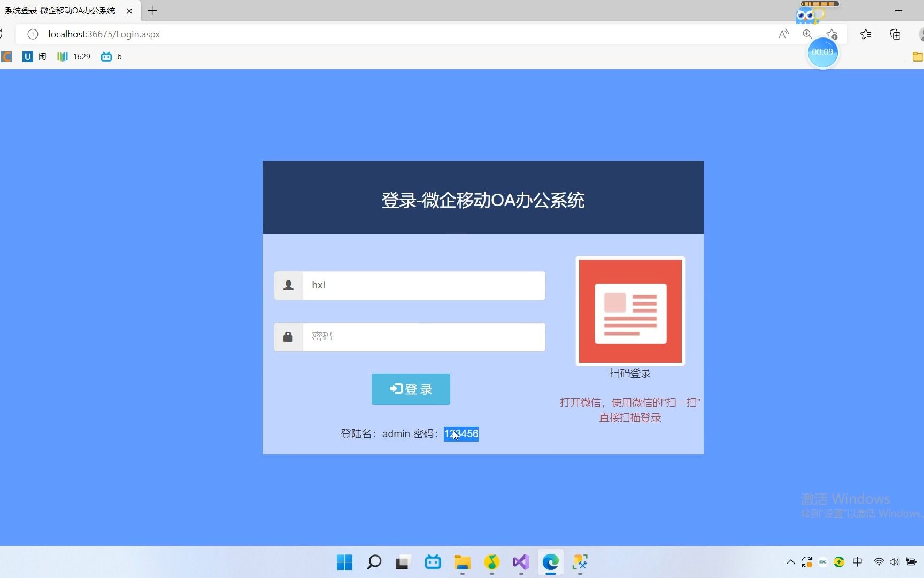Open a new browser tab
Viewport: 924px width, 578px height.
(152, 10)
